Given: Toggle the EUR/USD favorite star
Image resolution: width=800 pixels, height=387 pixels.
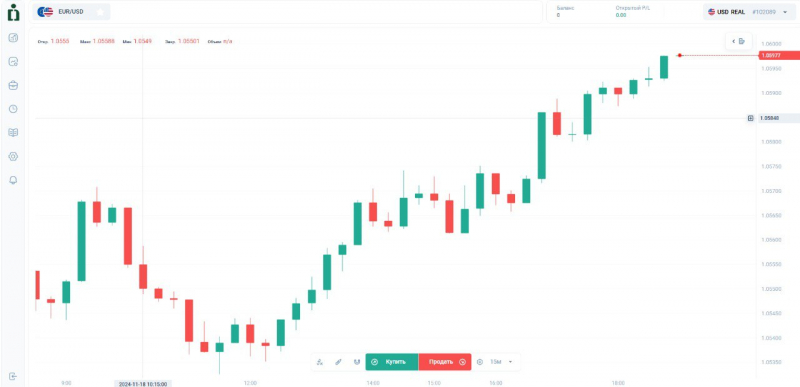Looking at the screenshot, I should (100, 12).
